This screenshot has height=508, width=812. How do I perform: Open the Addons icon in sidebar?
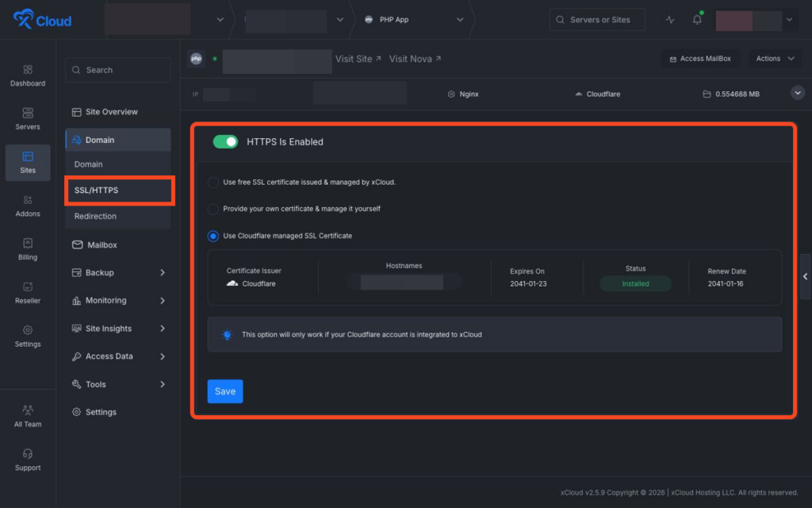pos(28,200)
